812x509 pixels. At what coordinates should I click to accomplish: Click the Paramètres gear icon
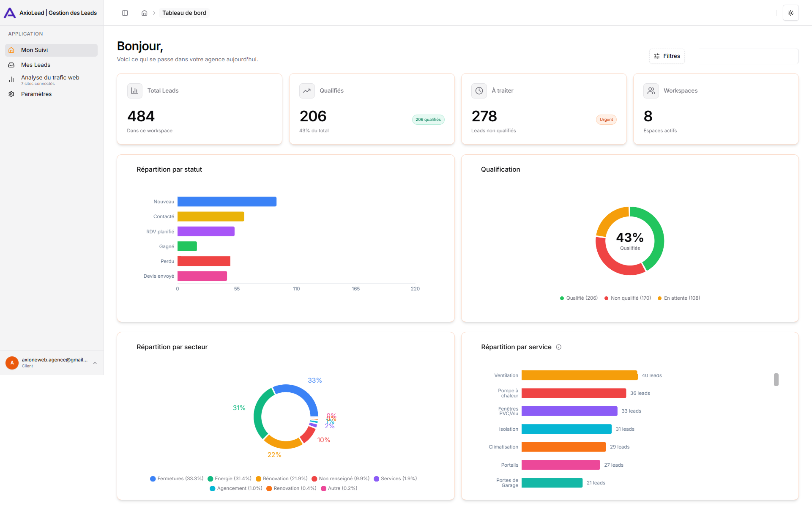pyautogui.click(x=11, y=94)
